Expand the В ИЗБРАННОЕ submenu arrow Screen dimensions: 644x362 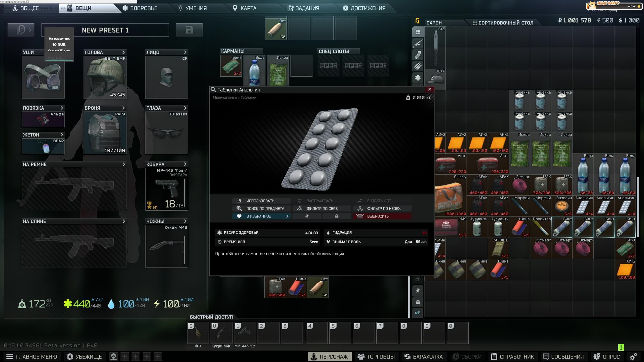(x=287, y=216)
